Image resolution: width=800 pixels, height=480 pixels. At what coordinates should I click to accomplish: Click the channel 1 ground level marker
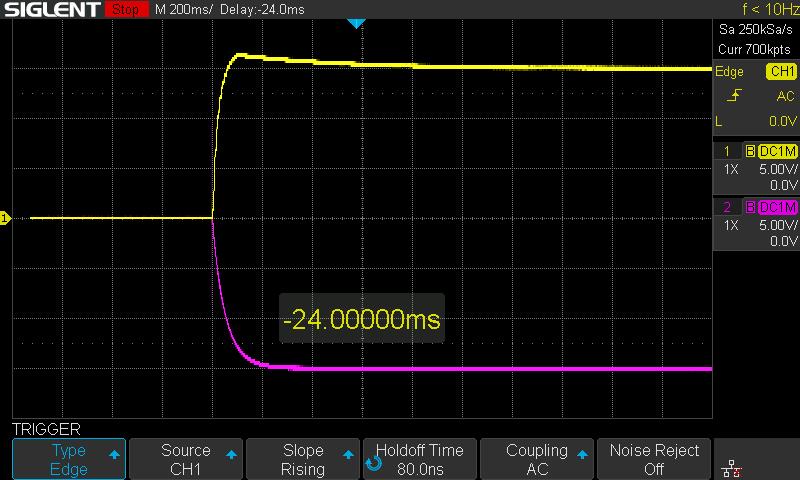point(5,218)
